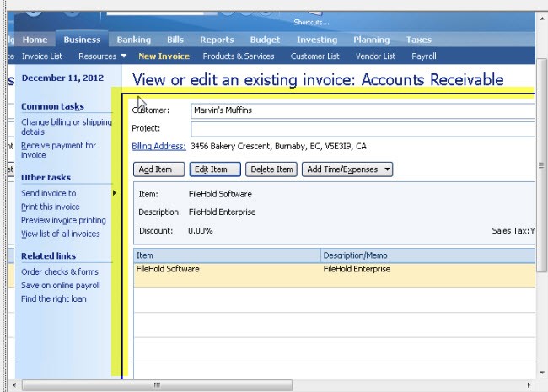Open the Payroll section
548x392 pixels.
[x=423, y=56]
